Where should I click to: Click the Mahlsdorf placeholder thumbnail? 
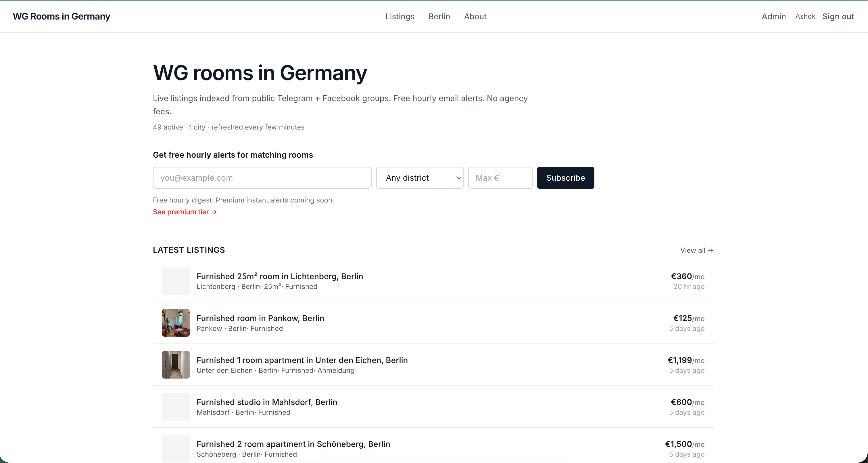176,407
